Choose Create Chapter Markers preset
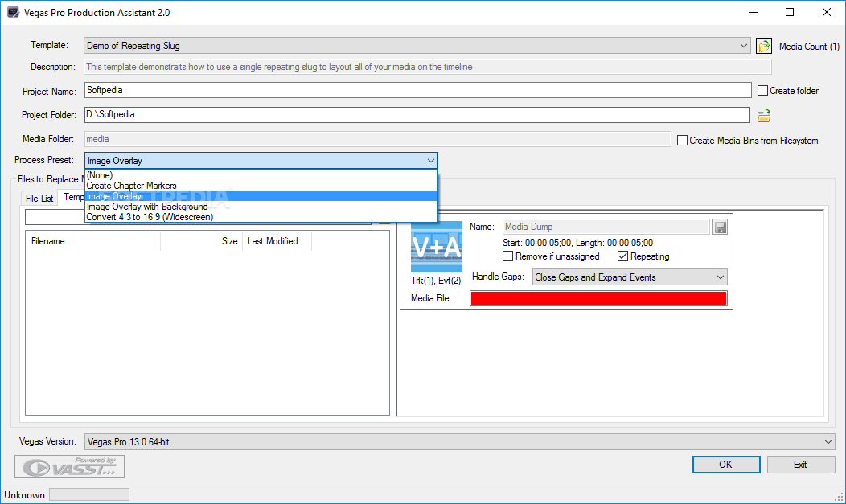 click(261, 186)
